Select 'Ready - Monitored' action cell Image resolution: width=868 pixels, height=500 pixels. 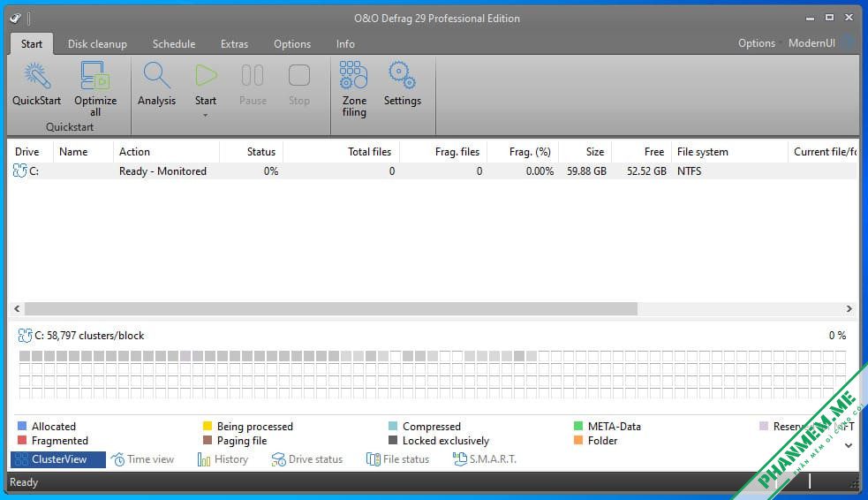[x=162, y=171]
